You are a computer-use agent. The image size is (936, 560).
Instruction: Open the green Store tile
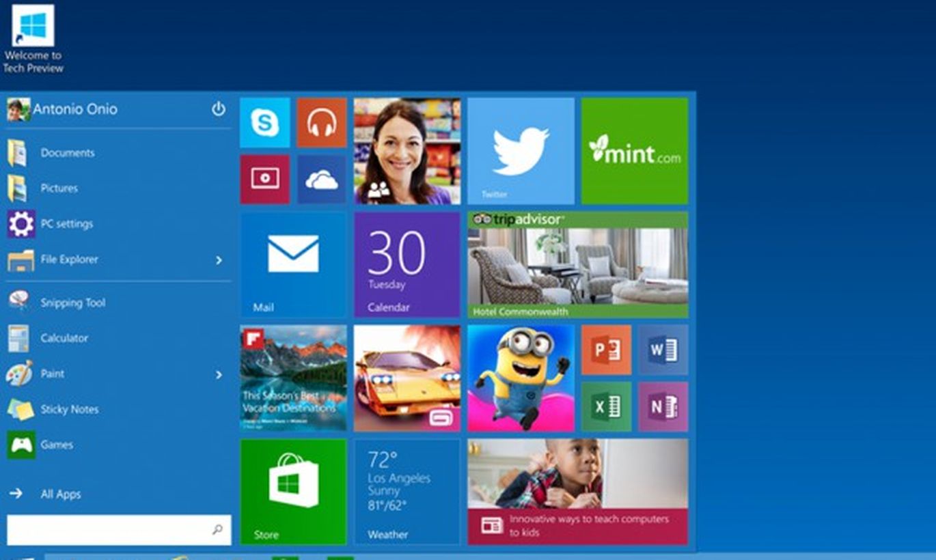293,492
